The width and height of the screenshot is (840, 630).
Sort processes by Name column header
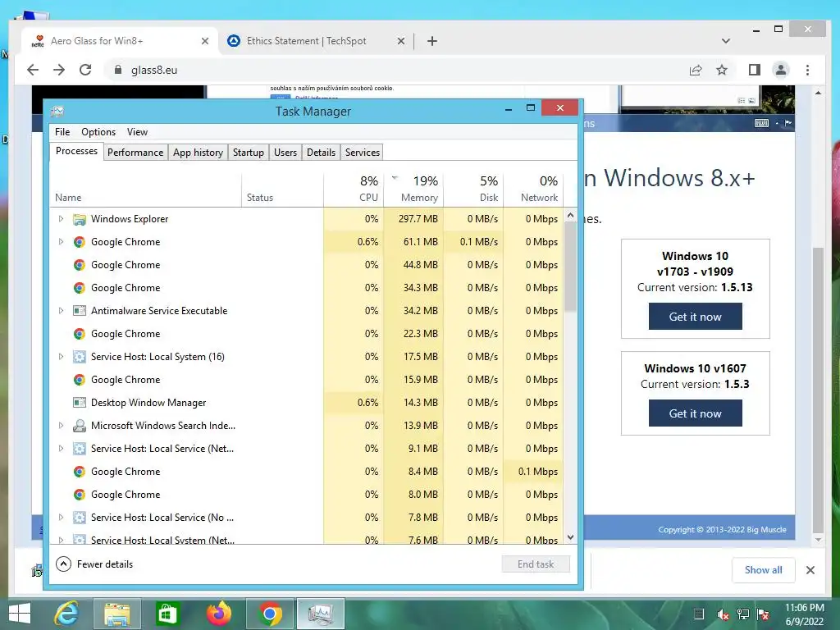click(x=146, y=189)
